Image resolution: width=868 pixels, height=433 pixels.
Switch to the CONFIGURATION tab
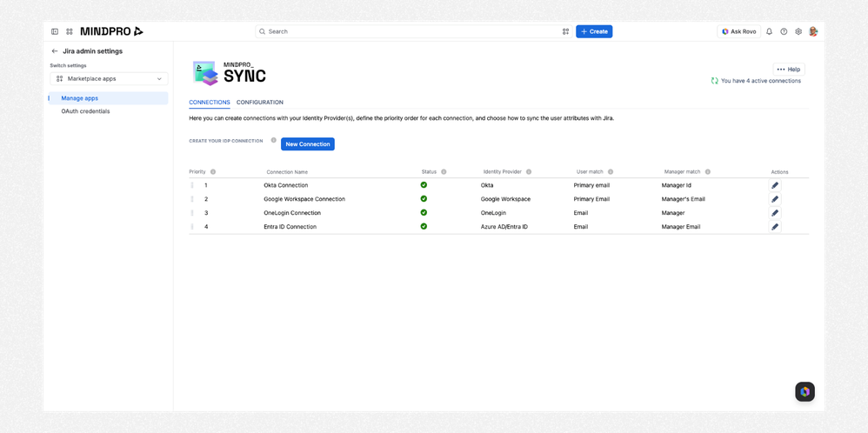[260, 103]
